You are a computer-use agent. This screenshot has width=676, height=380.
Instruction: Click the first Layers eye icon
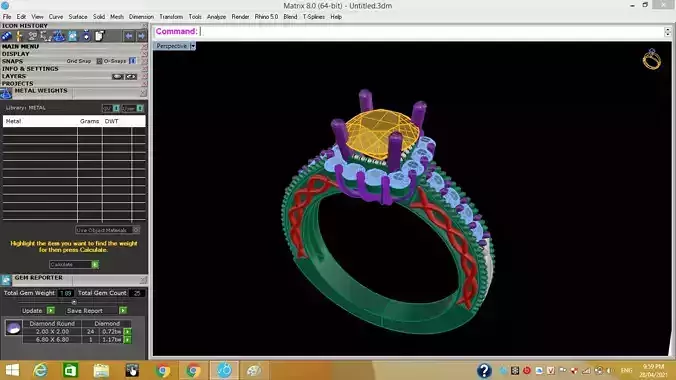118,76
